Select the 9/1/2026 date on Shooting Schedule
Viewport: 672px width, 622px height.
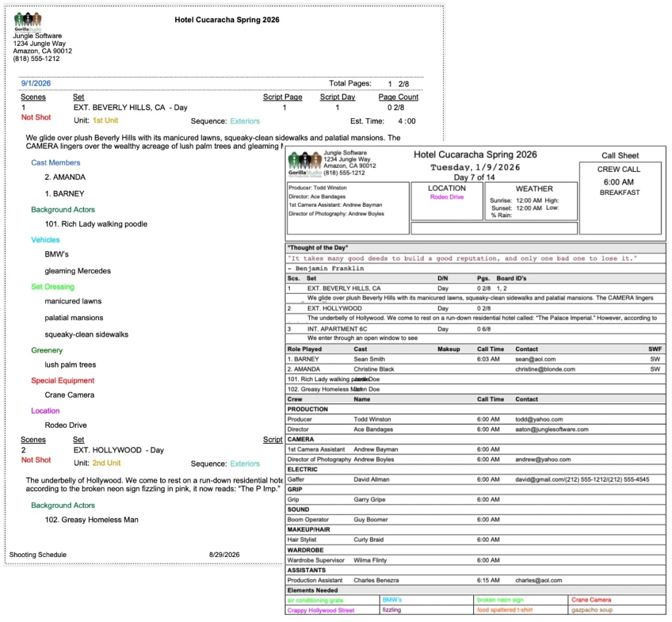36,83
